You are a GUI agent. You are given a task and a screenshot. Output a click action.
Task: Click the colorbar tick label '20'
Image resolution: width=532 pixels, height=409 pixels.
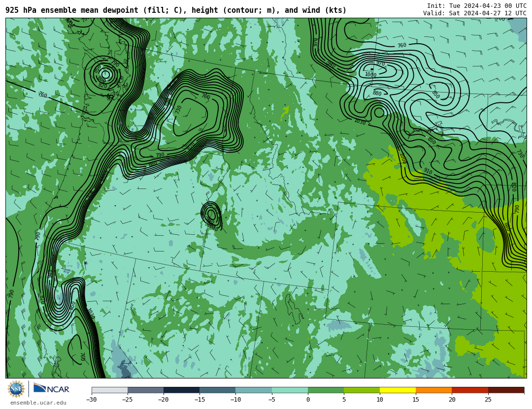click(x=452, y=400)
